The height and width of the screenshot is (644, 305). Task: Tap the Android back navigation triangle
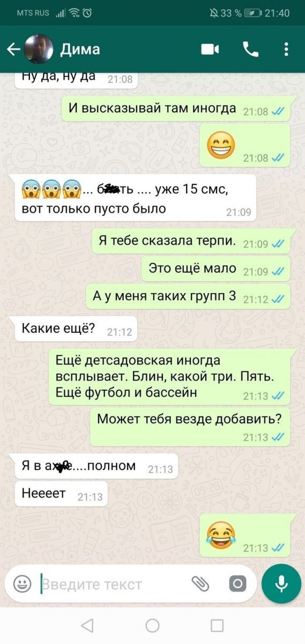tap(87, 625)
